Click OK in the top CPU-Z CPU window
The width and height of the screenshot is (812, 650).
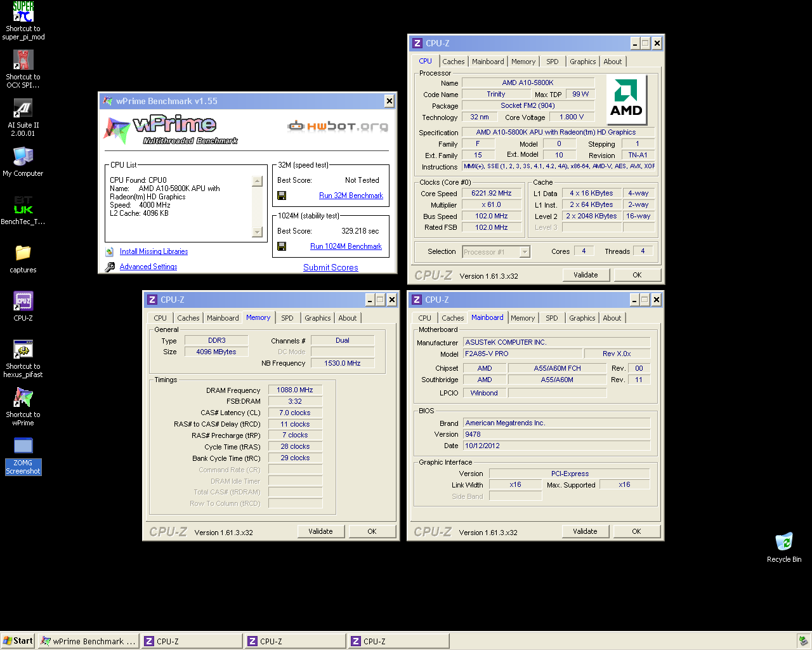point(637,275)
